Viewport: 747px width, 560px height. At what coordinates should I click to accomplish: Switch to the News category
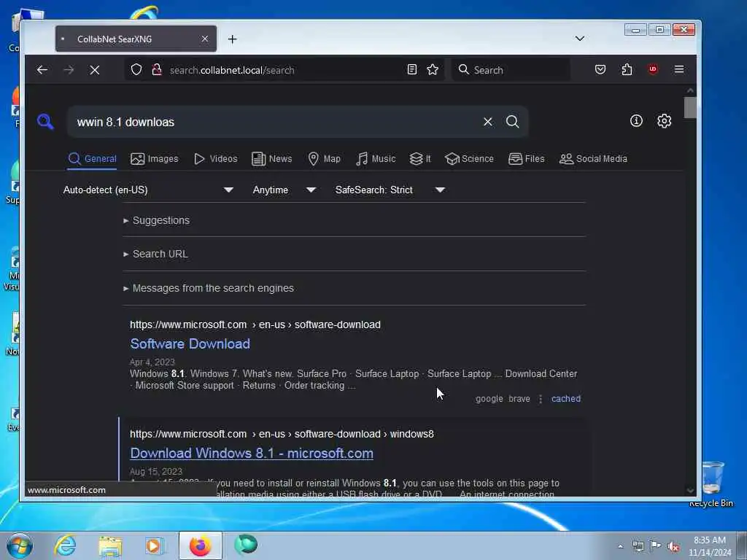(x=271, y=159)
